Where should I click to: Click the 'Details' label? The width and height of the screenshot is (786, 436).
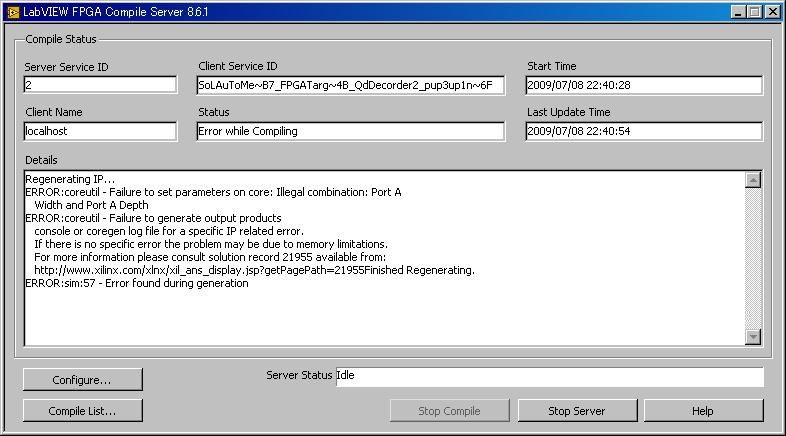point(41,160)
